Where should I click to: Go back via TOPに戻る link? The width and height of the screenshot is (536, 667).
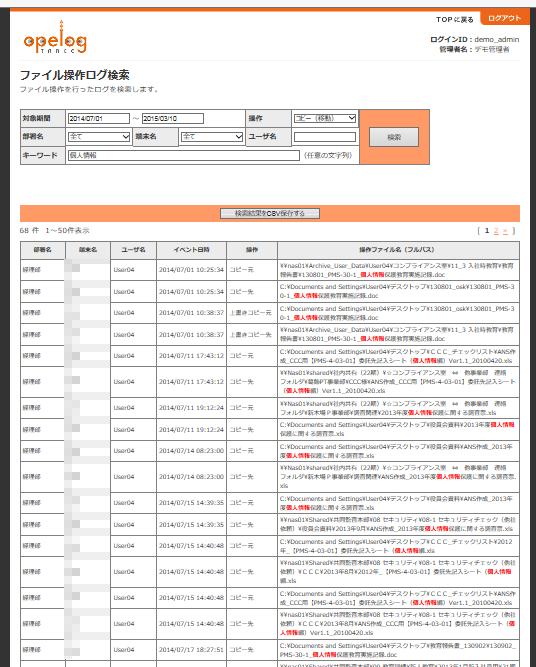pos(454,19)
